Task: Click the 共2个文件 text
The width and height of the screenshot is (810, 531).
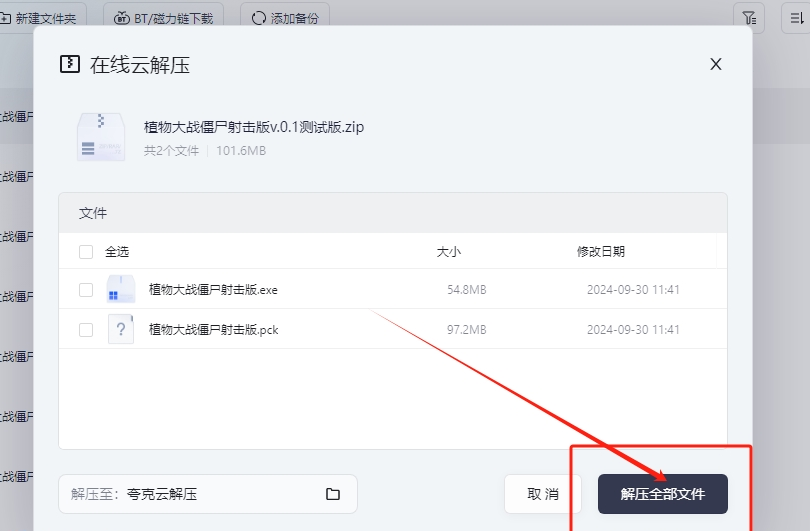Action: tap(171, 151)
